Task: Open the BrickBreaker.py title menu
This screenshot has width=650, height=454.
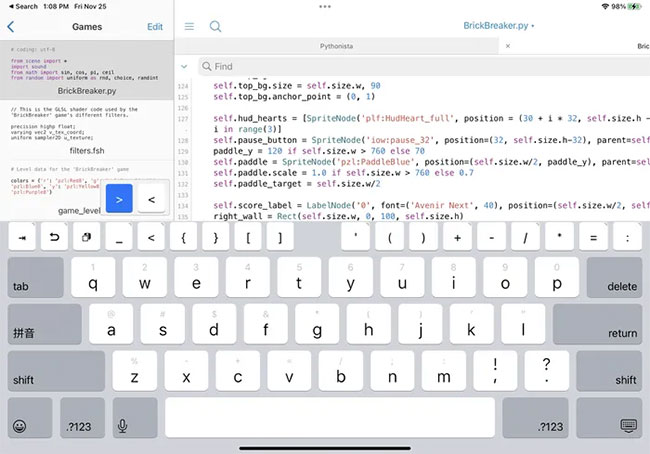Action: [498, 26]
